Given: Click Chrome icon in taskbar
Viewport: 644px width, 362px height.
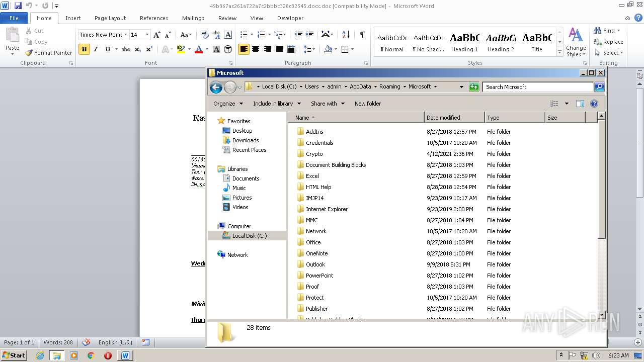Looking at the screenshot, I should point(91,355).
